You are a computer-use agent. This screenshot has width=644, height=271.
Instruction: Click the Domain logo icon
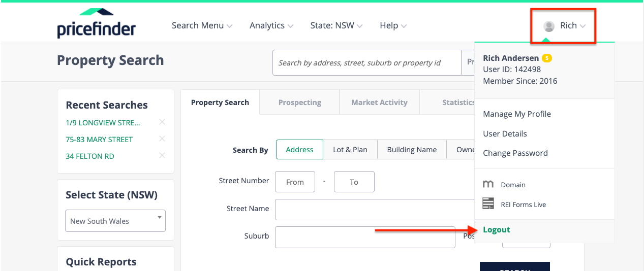click(x=488, y=185)
